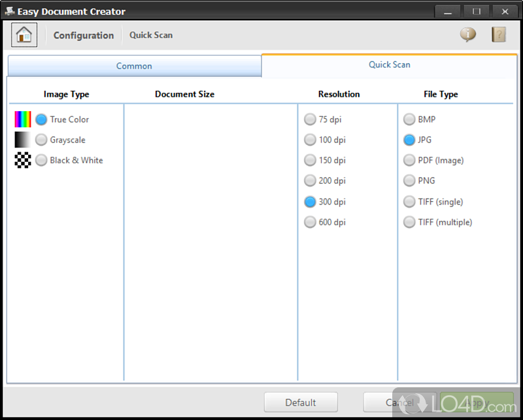
Task: Select Grayscale image type
Action: pyautogui.click(x=41, y=140)
